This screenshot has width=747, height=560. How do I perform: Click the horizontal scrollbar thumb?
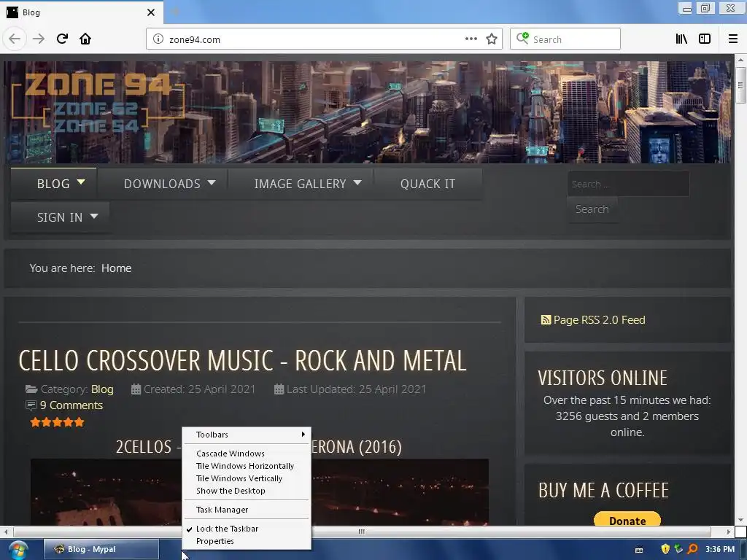pos(362,532)
